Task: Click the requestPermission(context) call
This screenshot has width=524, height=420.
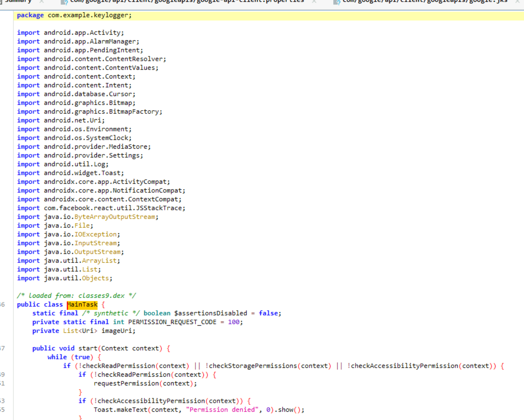Action: click(x=145, y=383)
